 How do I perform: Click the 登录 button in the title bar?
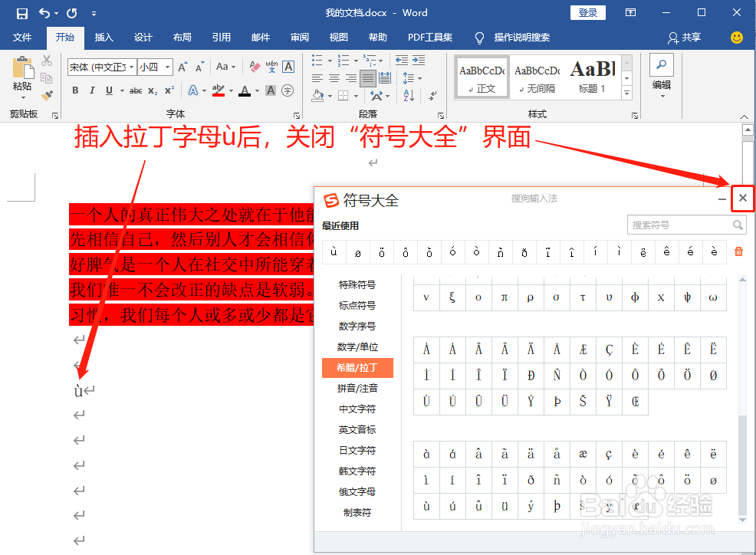pyautogui.click(x=587, y=12)
